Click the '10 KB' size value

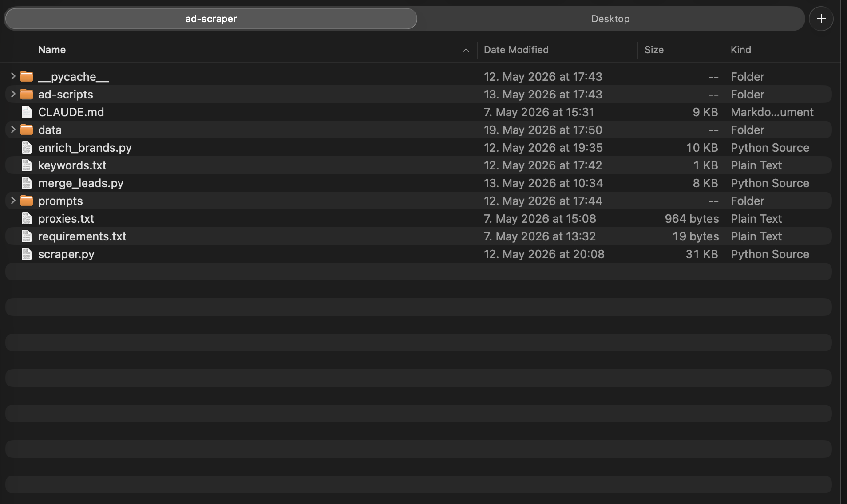tap(702, 148)
